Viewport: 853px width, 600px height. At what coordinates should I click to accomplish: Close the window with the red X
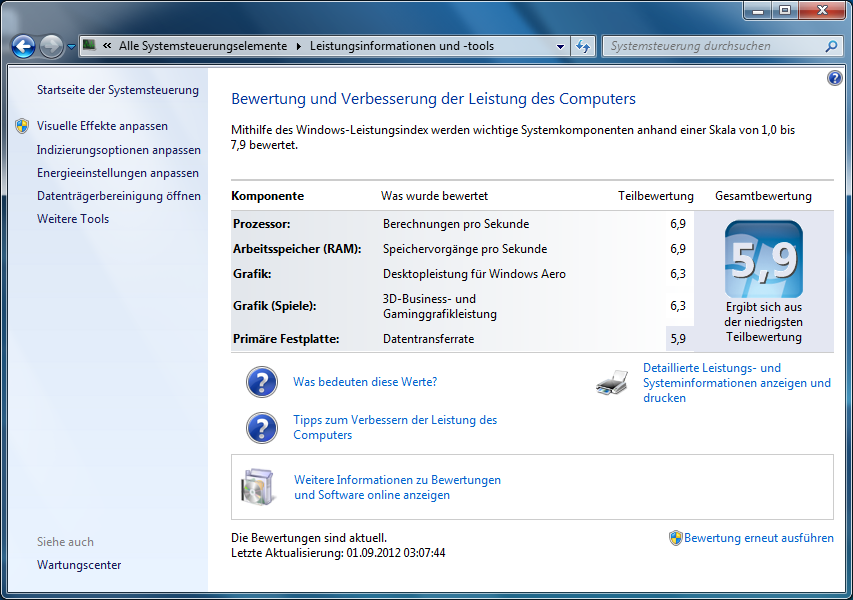click(x=823, y=10)
